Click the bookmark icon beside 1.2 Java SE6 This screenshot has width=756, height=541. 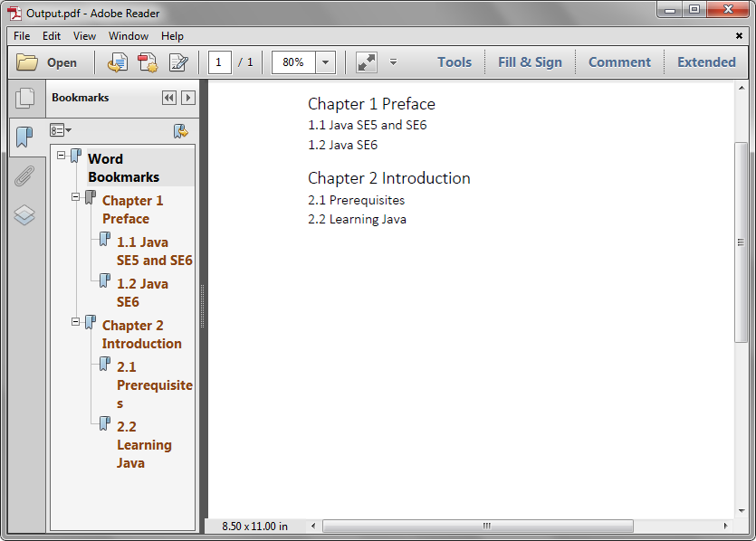105,280
